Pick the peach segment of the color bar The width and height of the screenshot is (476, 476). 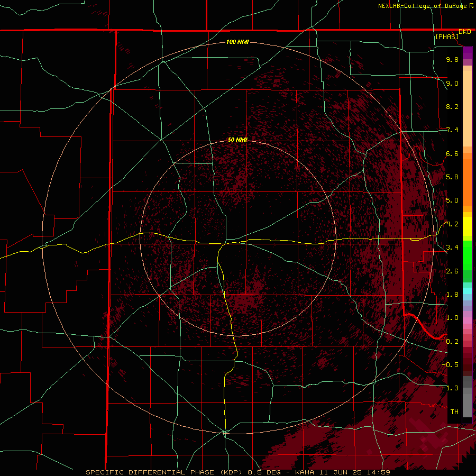pos(467,108)
